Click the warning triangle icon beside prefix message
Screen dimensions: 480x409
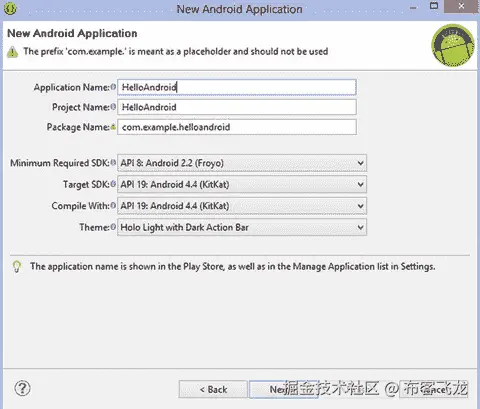coord(12,52)
